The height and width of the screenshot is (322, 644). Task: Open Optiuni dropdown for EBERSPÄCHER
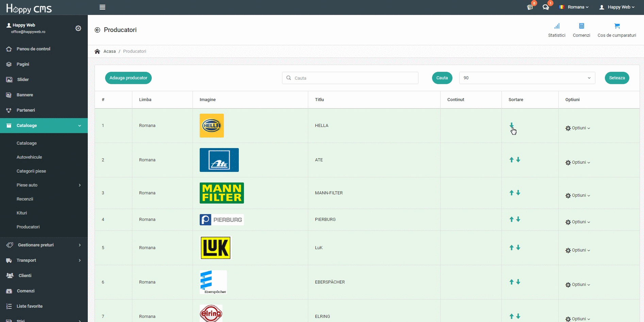coord(578,285)
